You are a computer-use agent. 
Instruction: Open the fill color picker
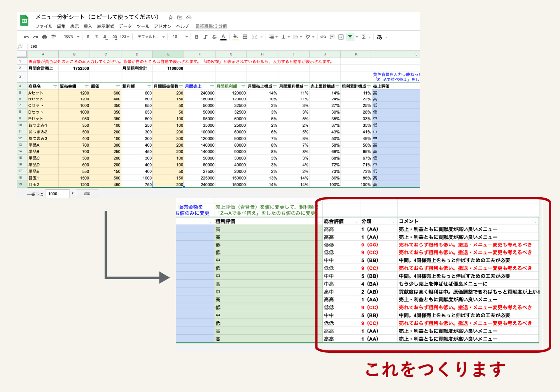[x=235, y=37]
